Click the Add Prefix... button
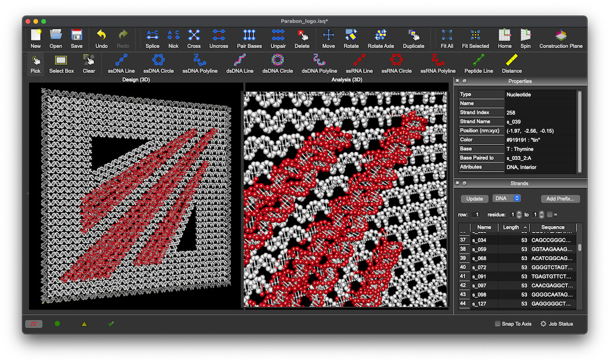610x364 pixels. (560, 199)
